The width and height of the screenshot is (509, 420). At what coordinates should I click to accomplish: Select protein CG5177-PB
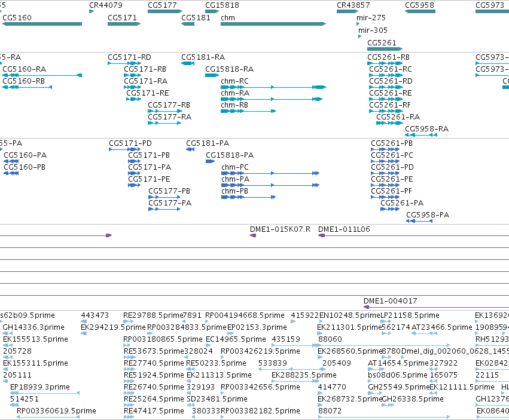click(169, 191)
